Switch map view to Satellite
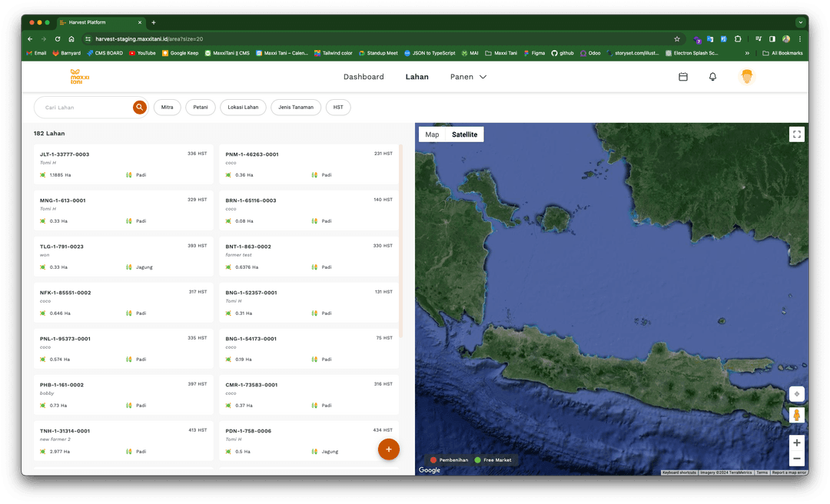The height and width of the screenshot is (504, 830). (x=464, y=134)
